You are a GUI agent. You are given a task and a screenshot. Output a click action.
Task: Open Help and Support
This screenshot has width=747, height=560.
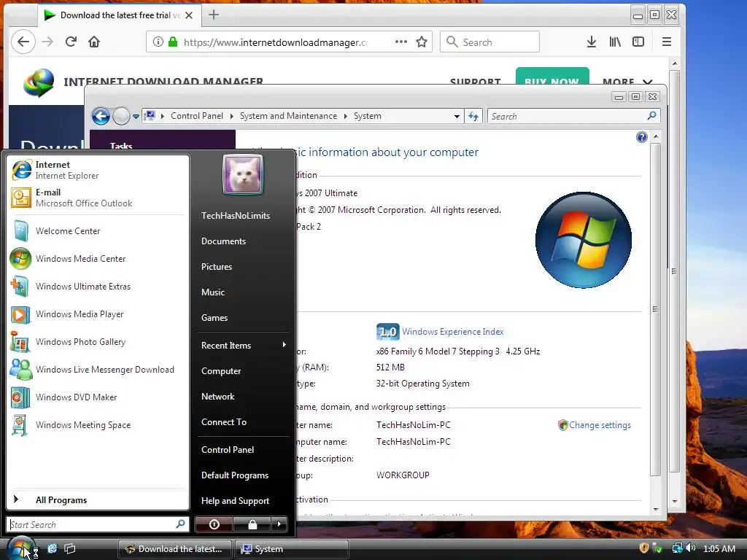tap(235, 500)
